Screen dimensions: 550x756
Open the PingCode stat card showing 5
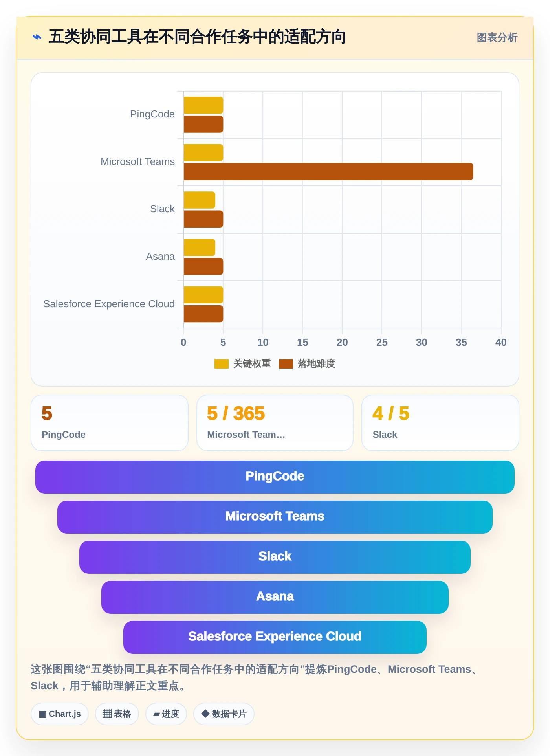click(110, 423)
